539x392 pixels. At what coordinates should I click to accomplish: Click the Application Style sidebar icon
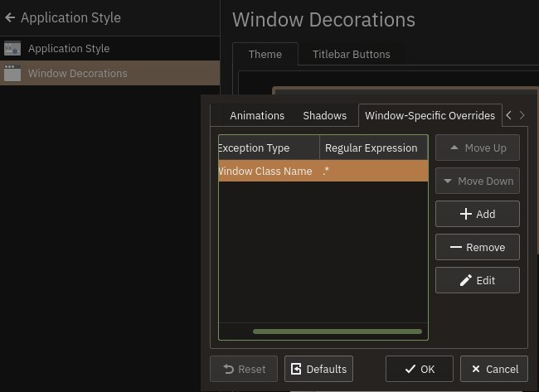coord(12,48)
